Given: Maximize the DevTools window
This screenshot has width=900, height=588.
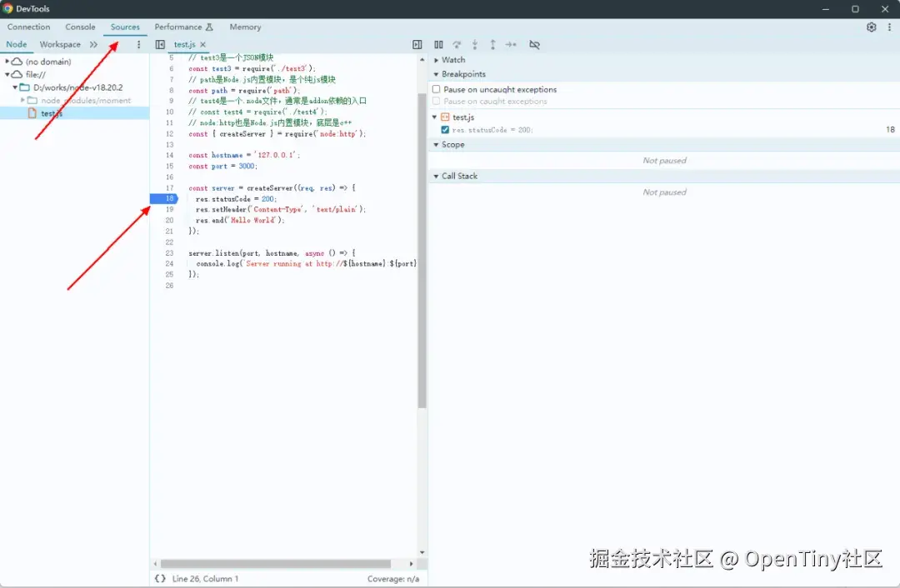Looking at the screenshot, I should click(x=855, y=8).
